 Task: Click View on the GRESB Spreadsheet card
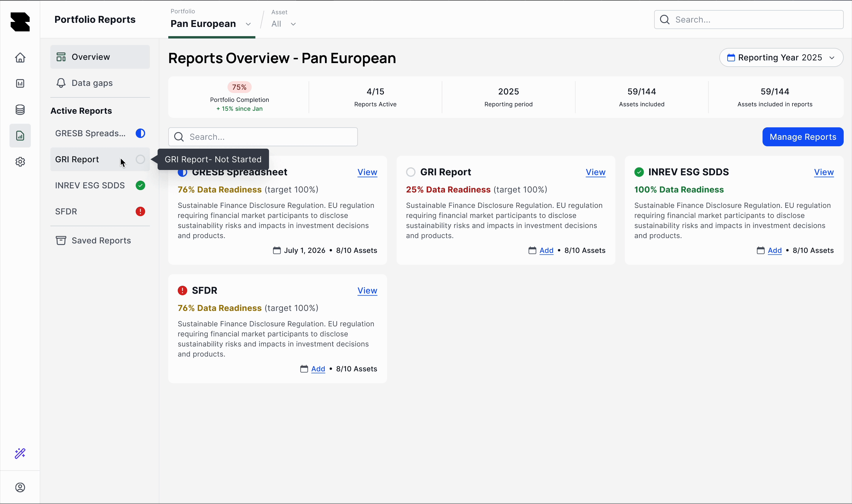[x=367, y=172]
